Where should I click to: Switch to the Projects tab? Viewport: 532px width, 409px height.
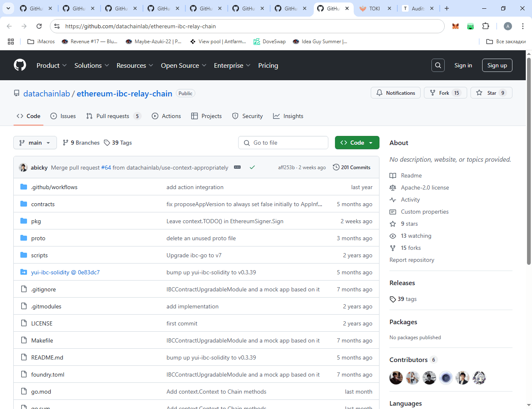pos(207,116)
